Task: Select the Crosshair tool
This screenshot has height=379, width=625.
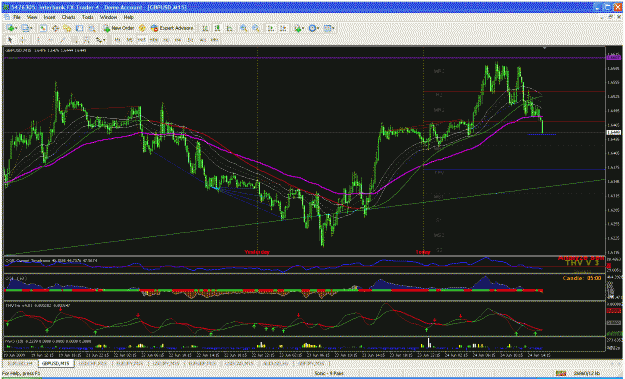Action: [22, 40]
